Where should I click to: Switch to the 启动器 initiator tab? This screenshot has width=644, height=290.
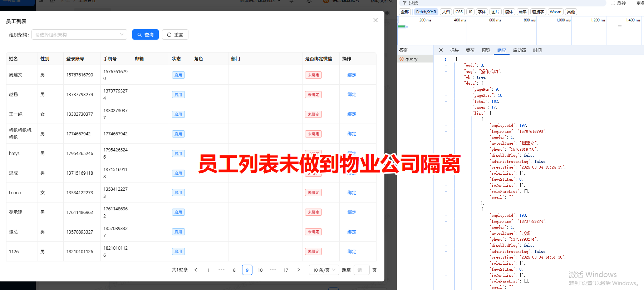coord(520,50)
